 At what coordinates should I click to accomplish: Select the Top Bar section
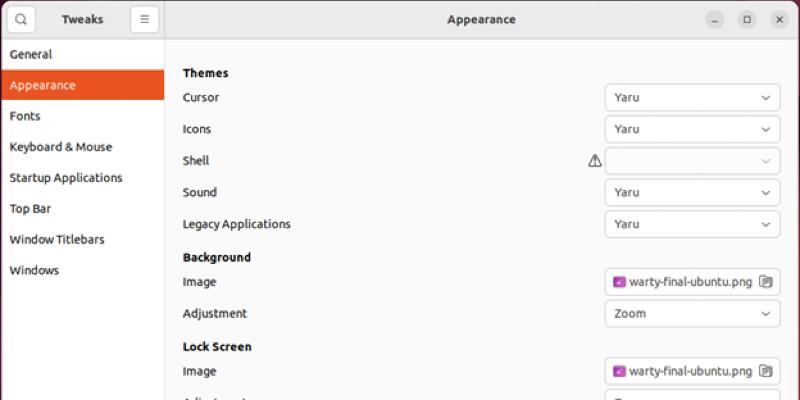pyautogui.click(x=30, y=209)
